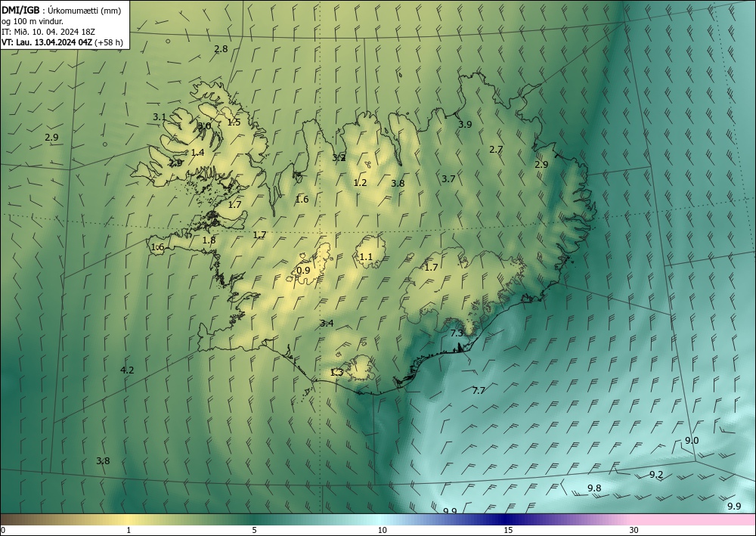The width and height of the screenshot is (756, 536).
Task: Select the '10' tick on the color scale
Action: click(x=382, y=531)
